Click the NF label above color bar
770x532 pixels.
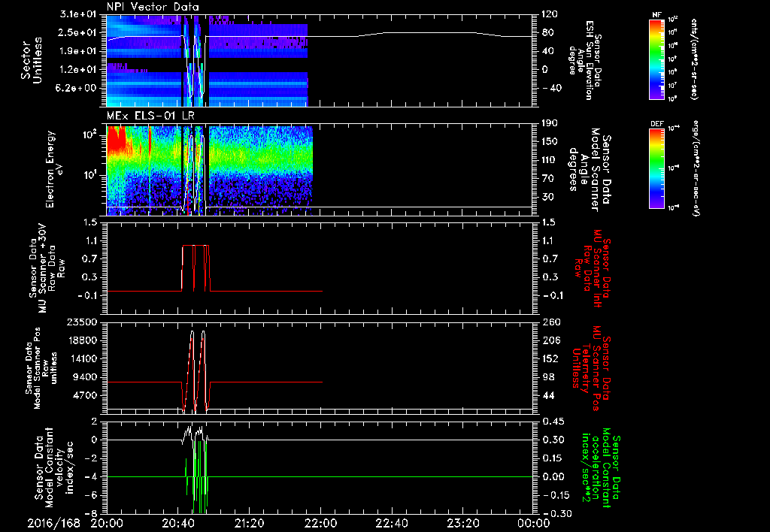(656, 15)
